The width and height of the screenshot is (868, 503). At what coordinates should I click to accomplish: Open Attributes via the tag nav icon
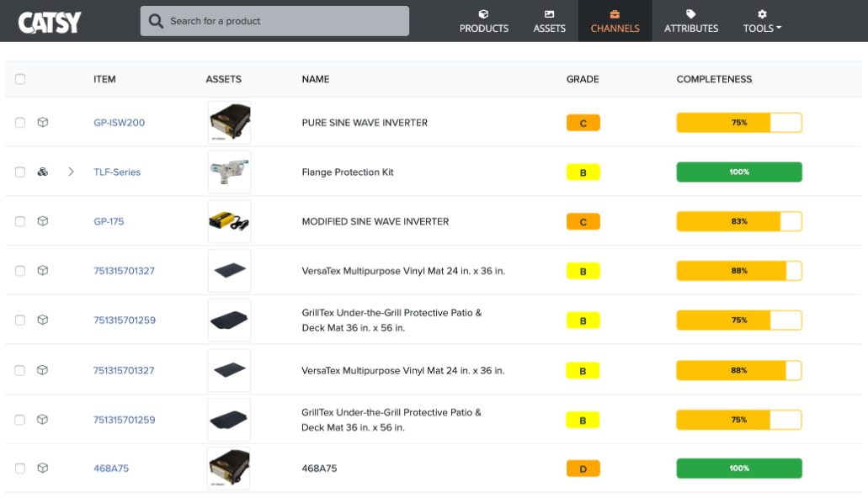pos(690,14)
